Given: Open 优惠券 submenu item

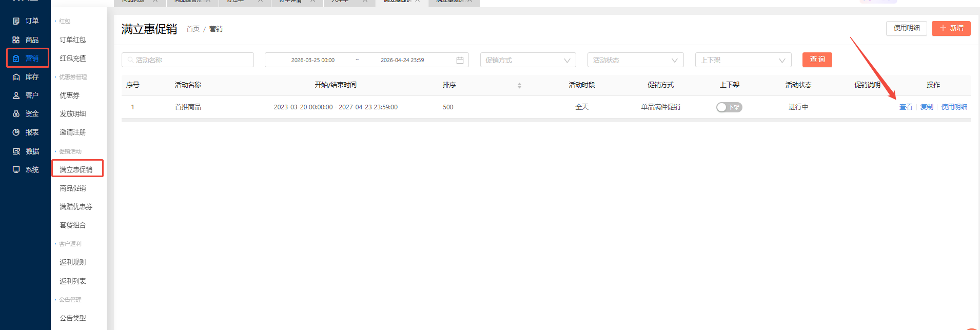Looking at the screenshot, I should click(x=70, y=95).
